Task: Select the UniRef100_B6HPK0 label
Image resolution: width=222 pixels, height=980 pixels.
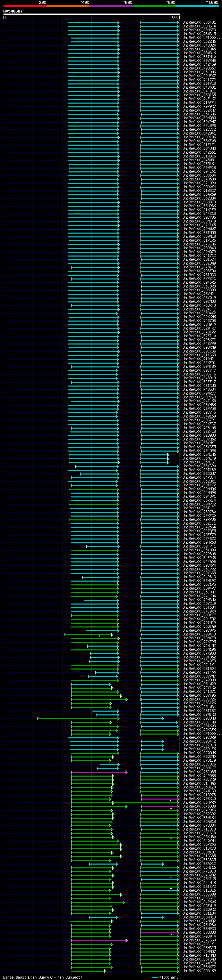Action: point(199,802)
